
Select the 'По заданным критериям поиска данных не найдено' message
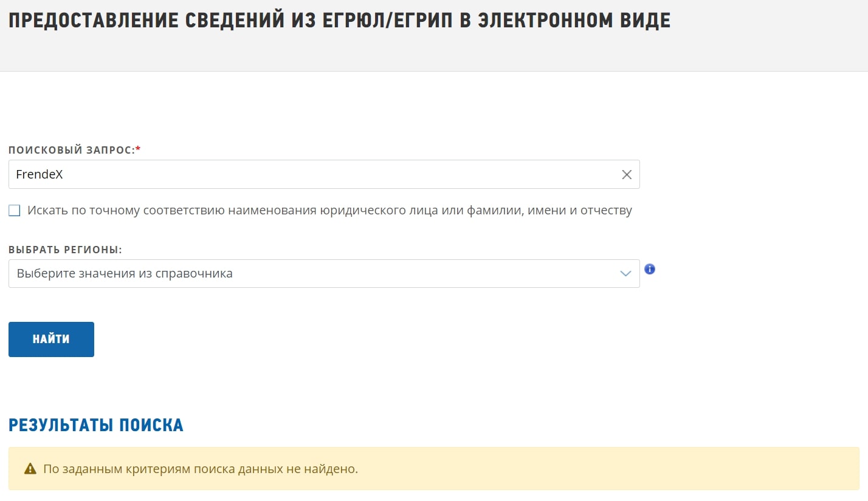coord(201,469)
